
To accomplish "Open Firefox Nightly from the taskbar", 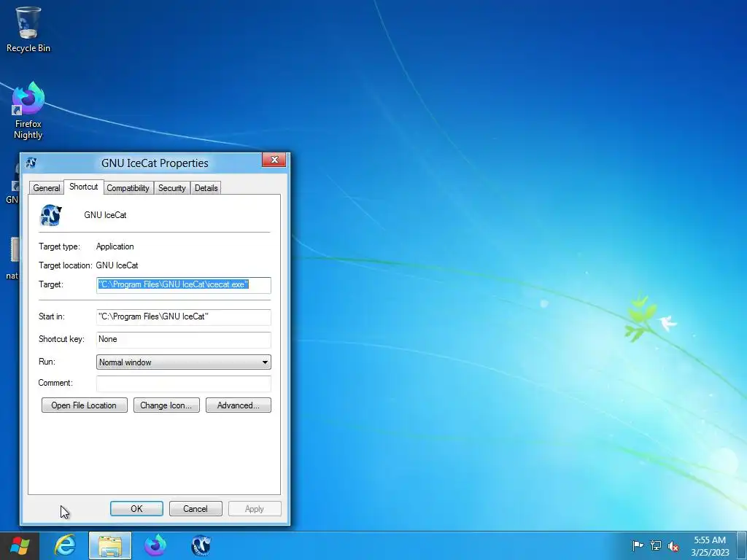I will (x=155, y=545).
